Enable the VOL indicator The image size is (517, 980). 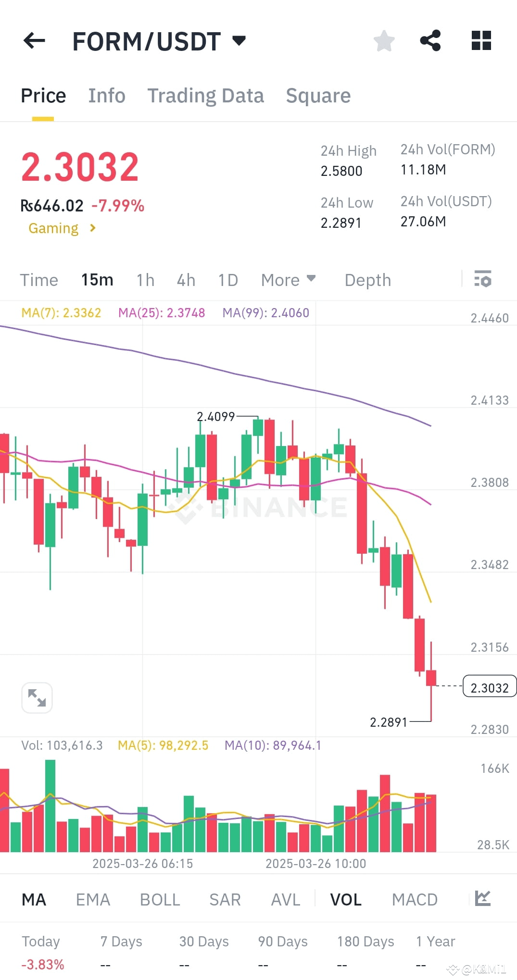pos(345,898)
